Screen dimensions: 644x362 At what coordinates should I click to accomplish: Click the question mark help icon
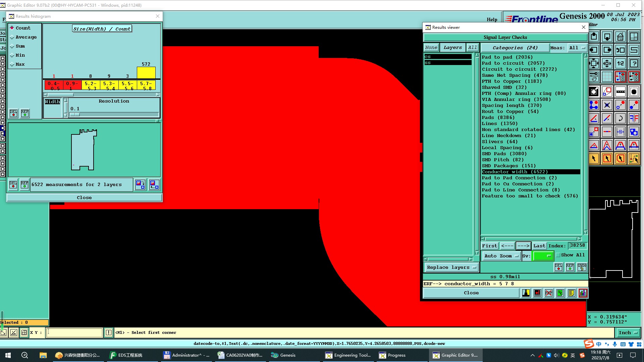click(634, 63)
